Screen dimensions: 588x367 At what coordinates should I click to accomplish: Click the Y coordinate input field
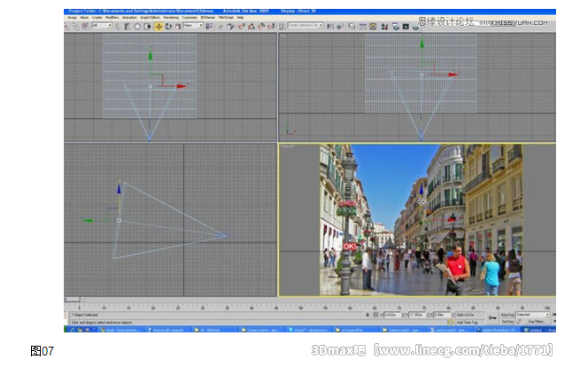point(417,315)
